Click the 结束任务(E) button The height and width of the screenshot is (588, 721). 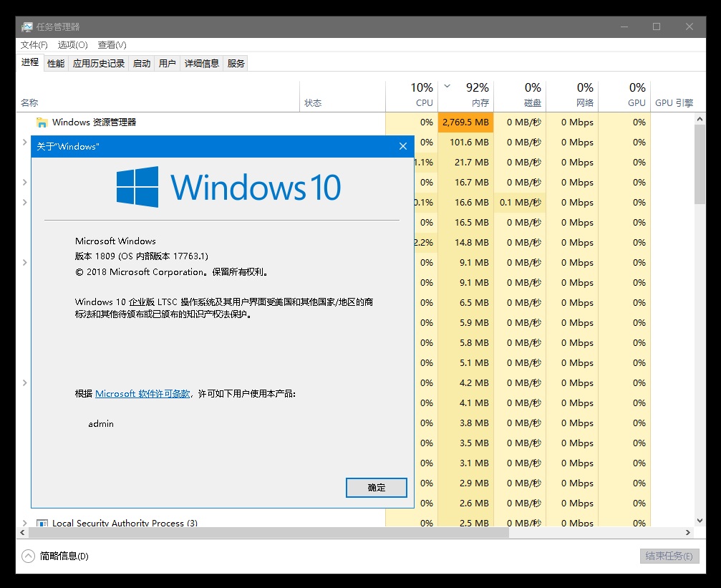(669, 556)
